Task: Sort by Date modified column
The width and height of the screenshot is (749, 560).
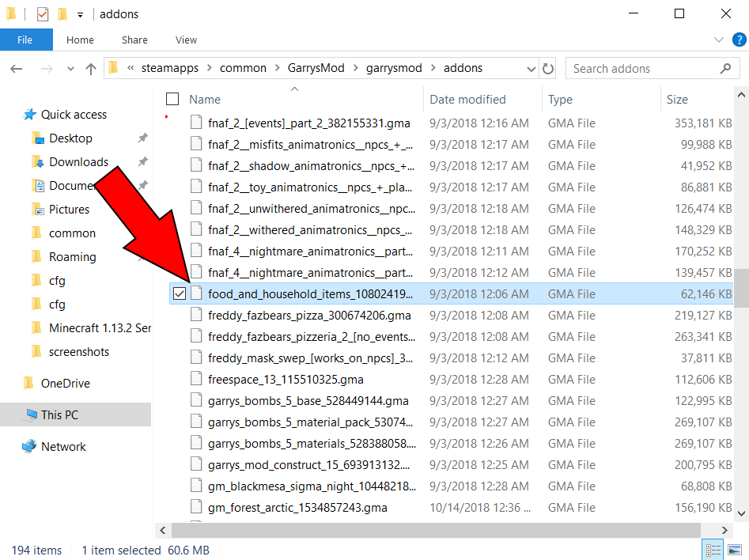Action: [467, 100]
